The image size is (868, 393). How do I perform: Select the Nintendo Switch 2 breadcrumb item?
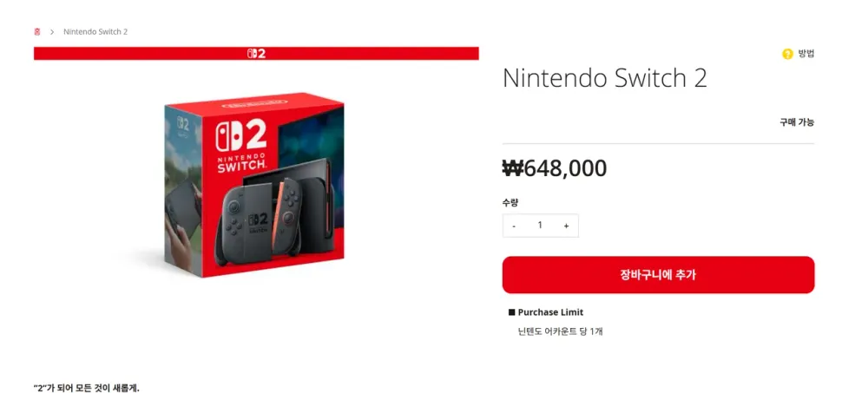[95, 31]
